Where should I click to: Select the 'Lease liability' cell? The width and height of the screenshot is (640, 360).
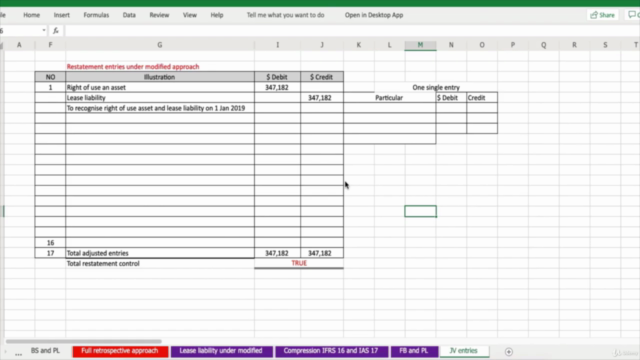[x=160, y=98]
